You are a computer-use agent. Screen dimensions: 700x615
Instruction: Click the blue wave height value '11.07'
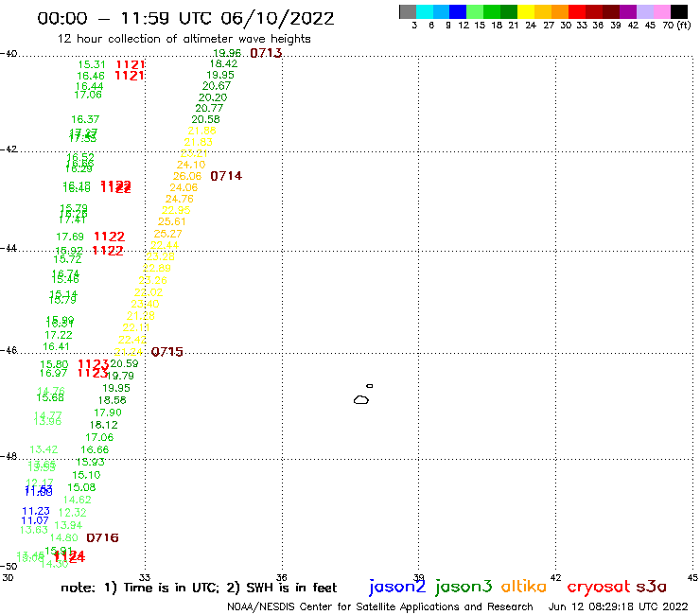point(35,520)
